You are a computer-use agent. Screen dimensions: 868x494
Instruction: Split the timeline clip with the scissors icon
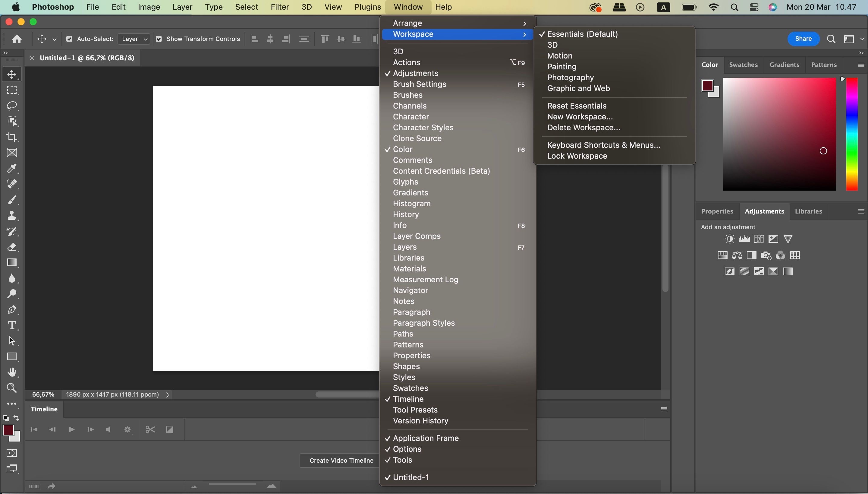coord(150,429)
